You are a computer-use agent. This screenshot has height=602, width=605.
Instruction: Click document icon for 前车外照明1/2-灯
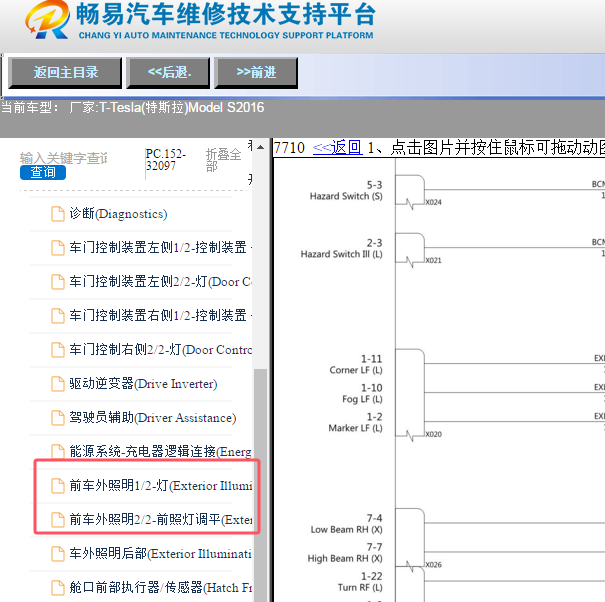(58, 486)
